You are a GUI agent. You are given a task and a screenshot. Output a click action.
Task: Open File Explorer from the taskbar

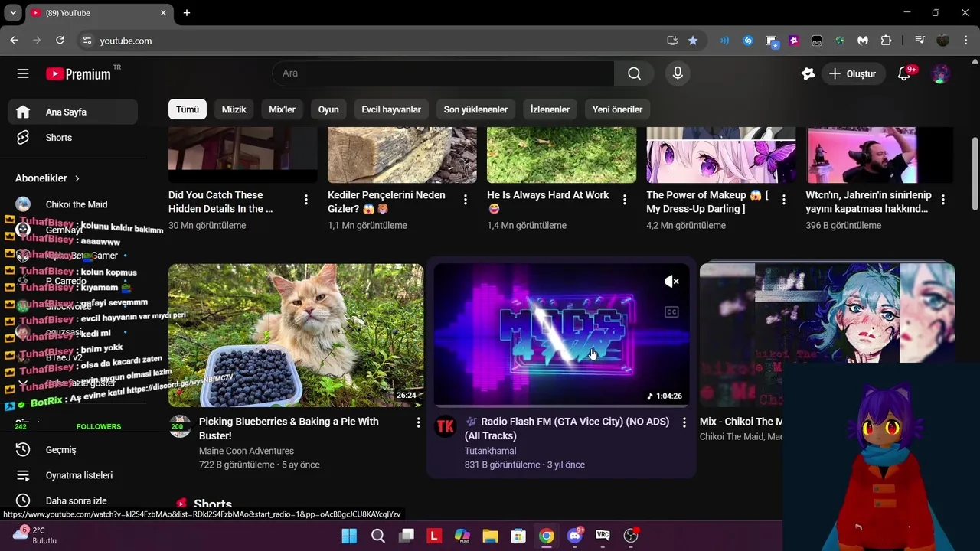coord(490,536)
